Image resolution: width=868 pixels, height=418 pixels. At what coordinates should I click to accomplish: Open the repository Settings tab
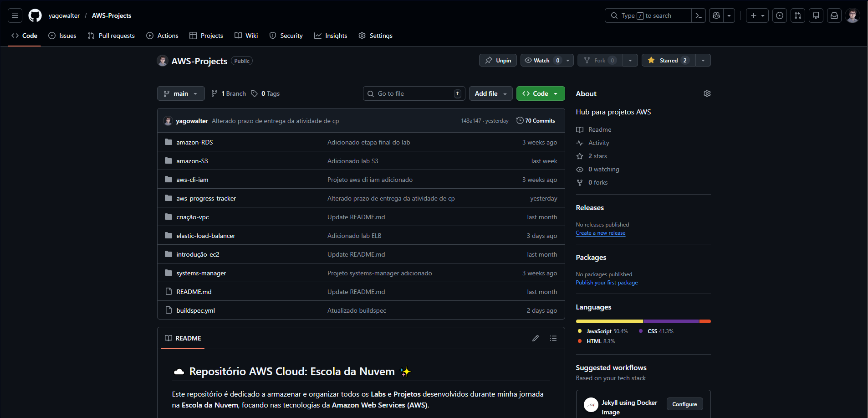pos(376,36)
